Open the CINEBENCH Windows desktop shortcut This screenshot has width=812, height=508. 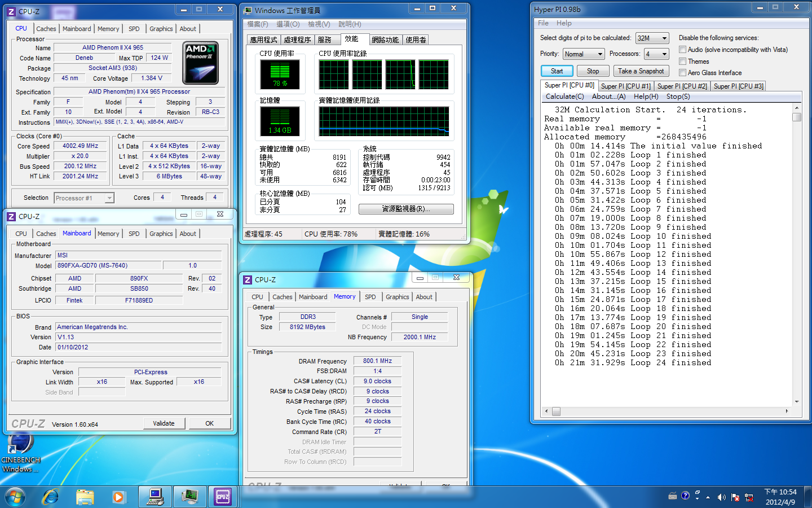click(20, 452)
